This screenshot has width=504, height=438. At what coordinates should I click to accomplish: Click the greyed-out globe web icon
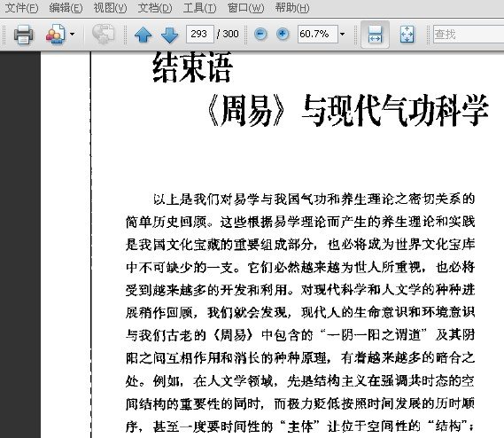point(103,34)
